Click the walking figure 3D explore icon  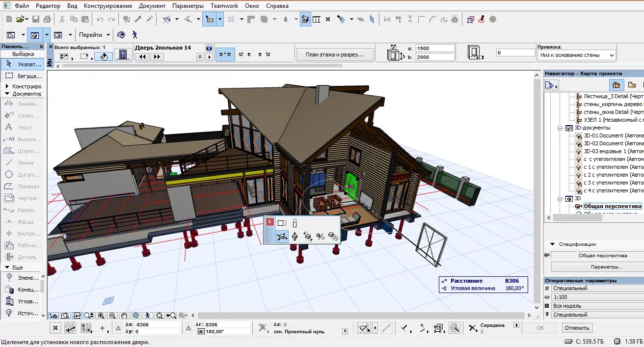tap(134, 35)
